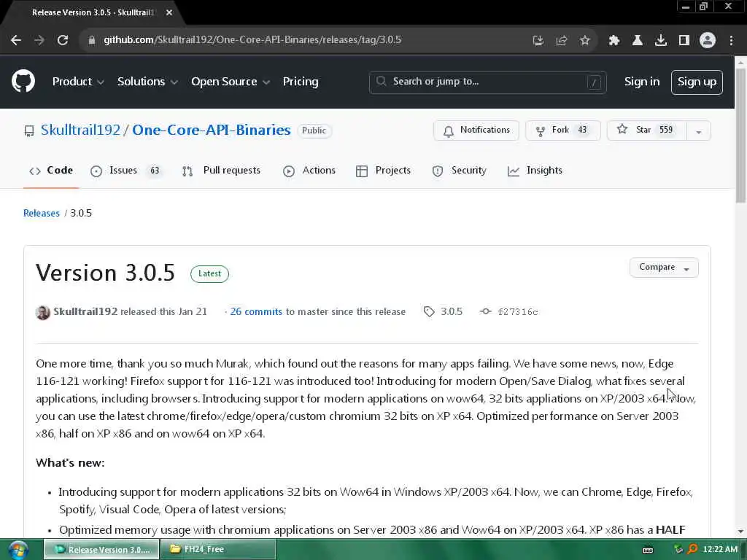The height and width of the screenshot is (560, 747).
Task: Open the Windows Start button
Action: pyautogui.click(x=18, y=550)
